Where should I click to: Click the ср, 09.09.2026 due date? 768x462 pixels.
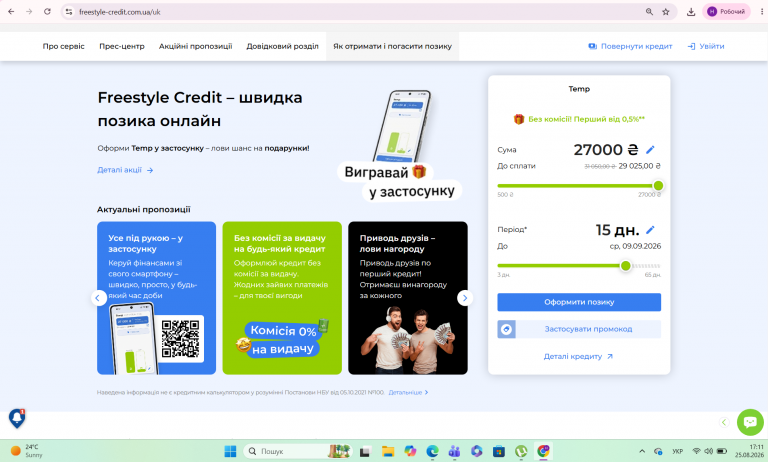tap(635, 246)
